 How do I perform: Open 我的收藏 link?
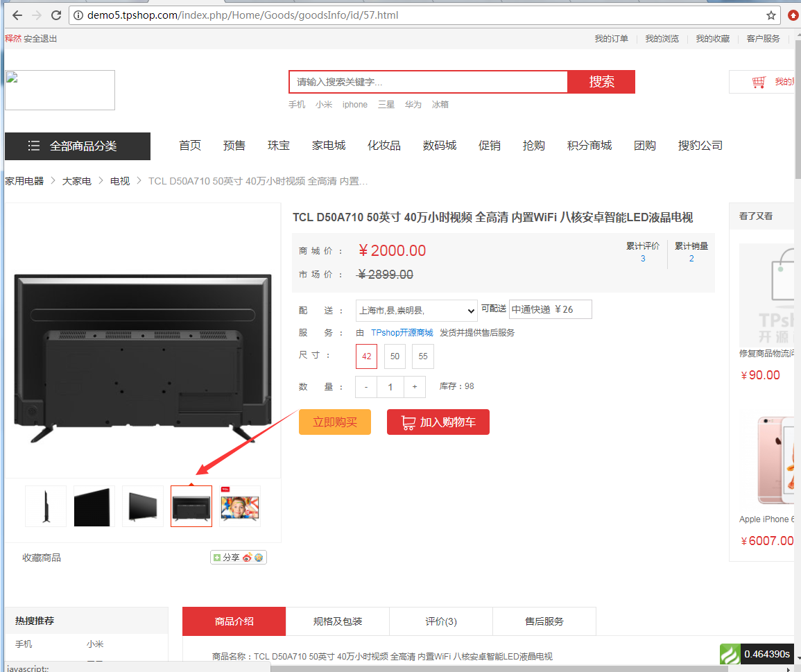713,39
